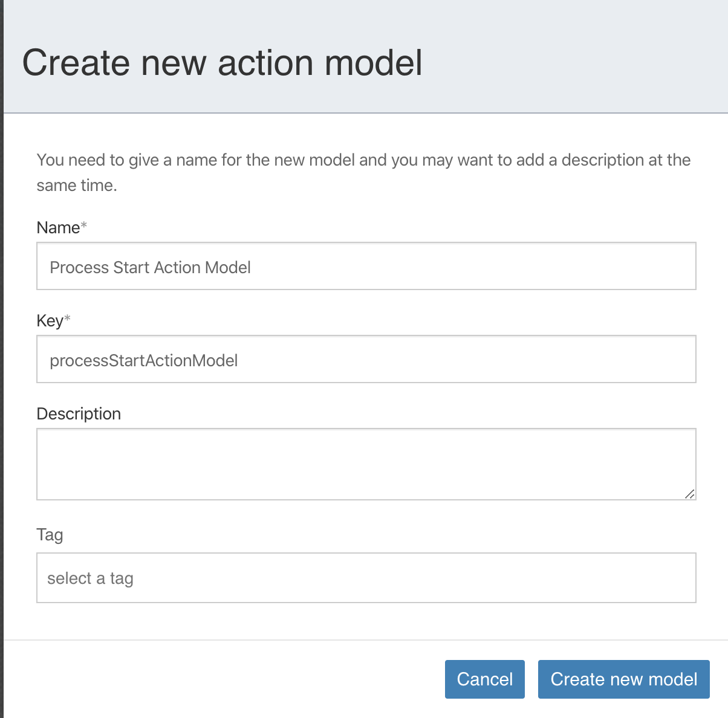Click the 'Tag' field label
Screen dimensions: 728x718
coord(49,534)
